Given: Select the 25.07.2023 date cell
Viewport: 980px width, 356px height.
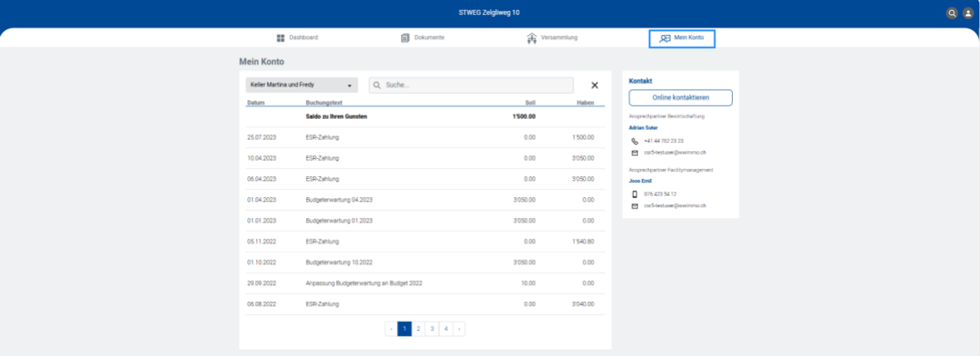Looking at the screenshot, I should tap(261, 137).
